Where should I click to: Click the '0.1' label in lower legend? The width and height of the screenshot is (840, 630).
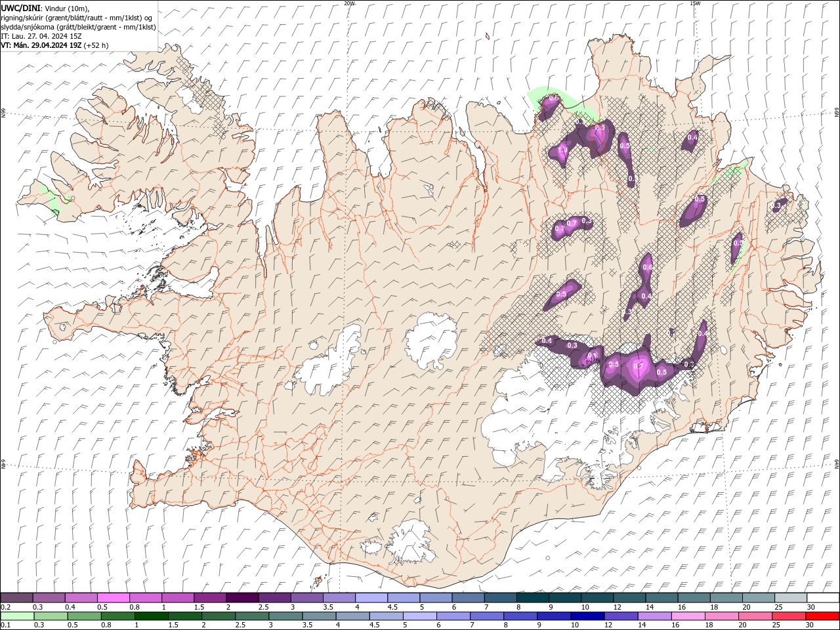(5, 625)
